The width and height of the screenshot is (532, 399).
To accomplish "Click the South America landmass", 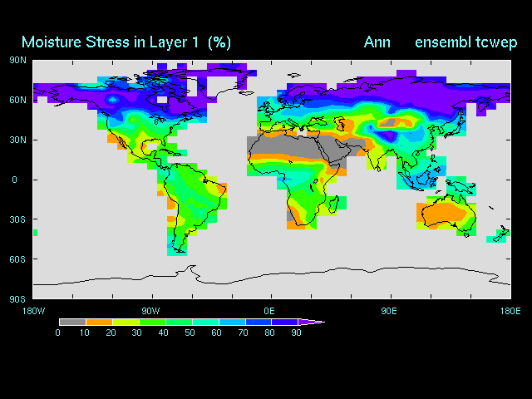I will [x=197, y=199].
